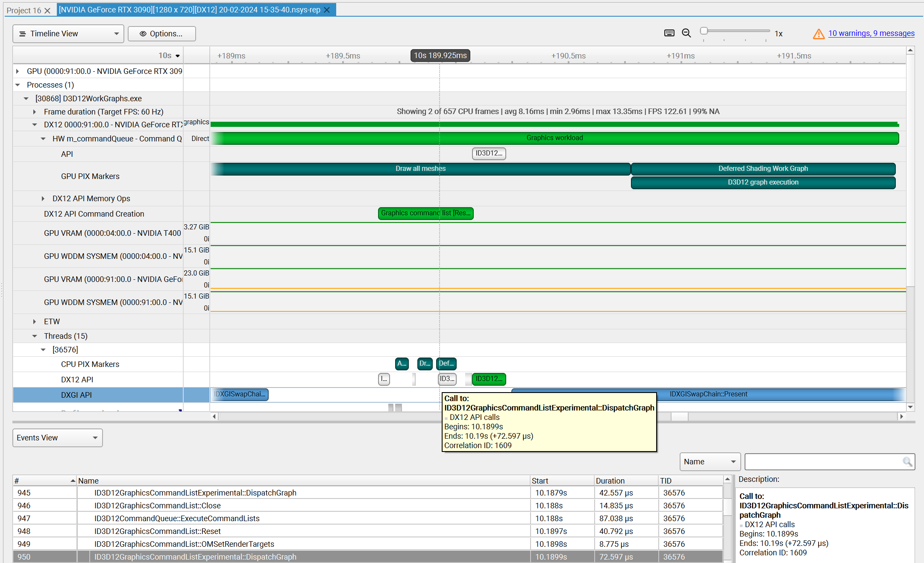Open the Timeline View dropdown

coord(115,33)
